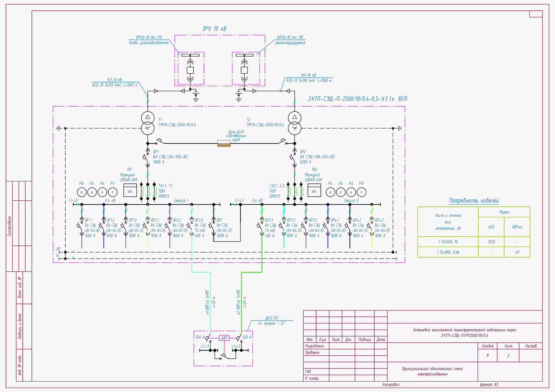Click the Стадия cell showing Р
This screenshot has width=555, height=392.
[x=487, y=356]
